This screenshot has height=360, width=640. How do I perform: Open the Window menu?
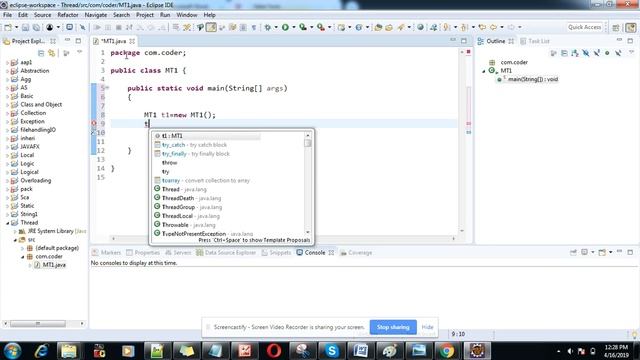click(187, 15)
